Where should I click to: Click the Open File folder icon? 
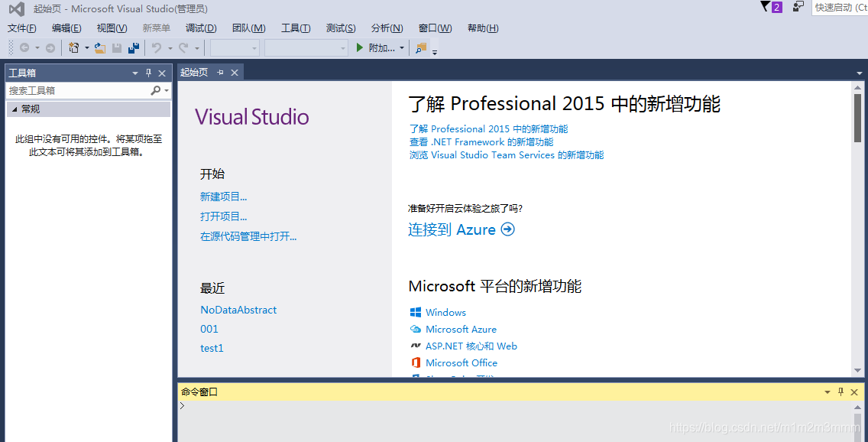pos(100,48)
